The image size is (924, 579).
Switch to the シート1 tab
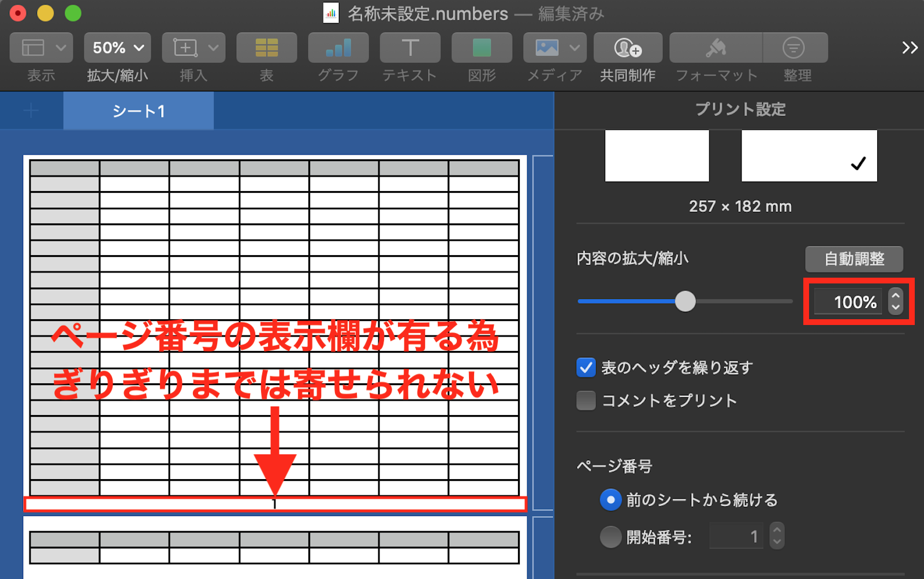coord(139,111)
